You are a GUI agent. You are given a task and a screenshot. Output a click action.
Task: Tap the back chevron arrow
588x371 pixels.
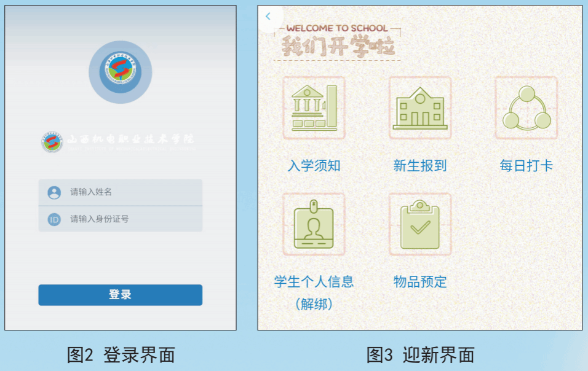pyautogui.click(x=268, y=16)
